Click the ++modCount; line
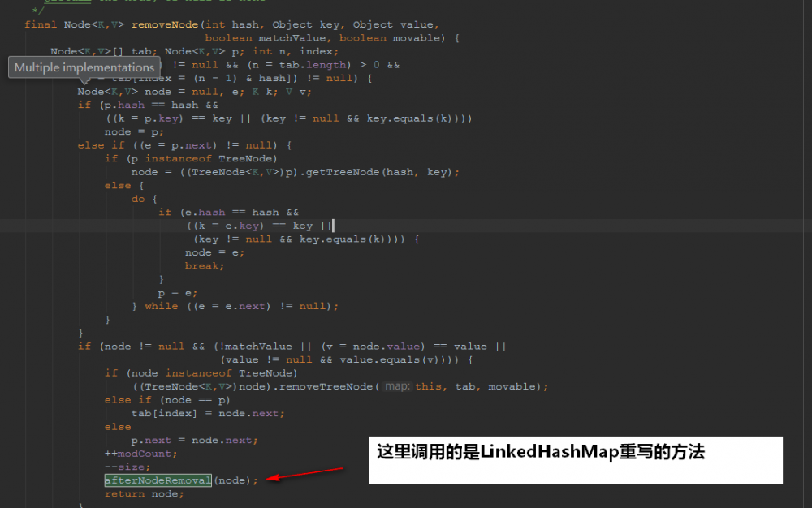The image size is (812, 508). pos(140,453)
